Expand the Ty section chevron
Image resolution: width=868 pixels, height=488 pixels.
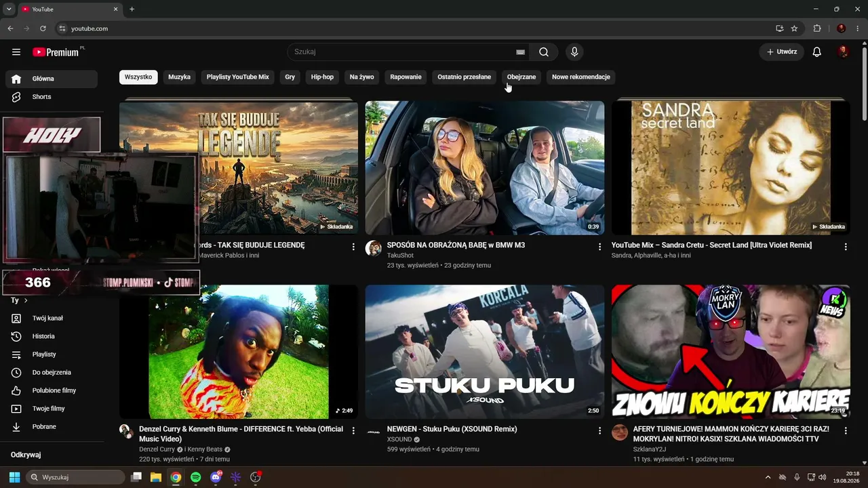[x=26, y=300]
